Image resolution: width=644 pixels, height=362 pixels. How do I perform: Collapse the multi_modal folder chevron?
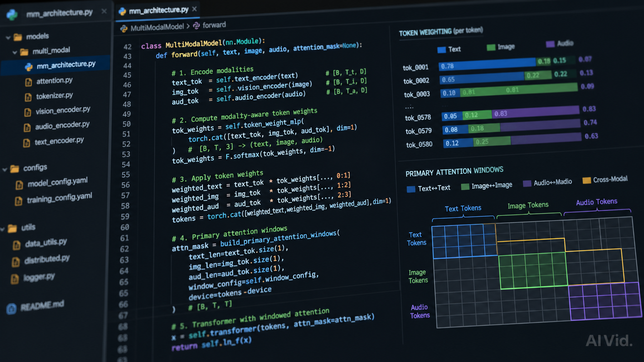pos(15,52)
